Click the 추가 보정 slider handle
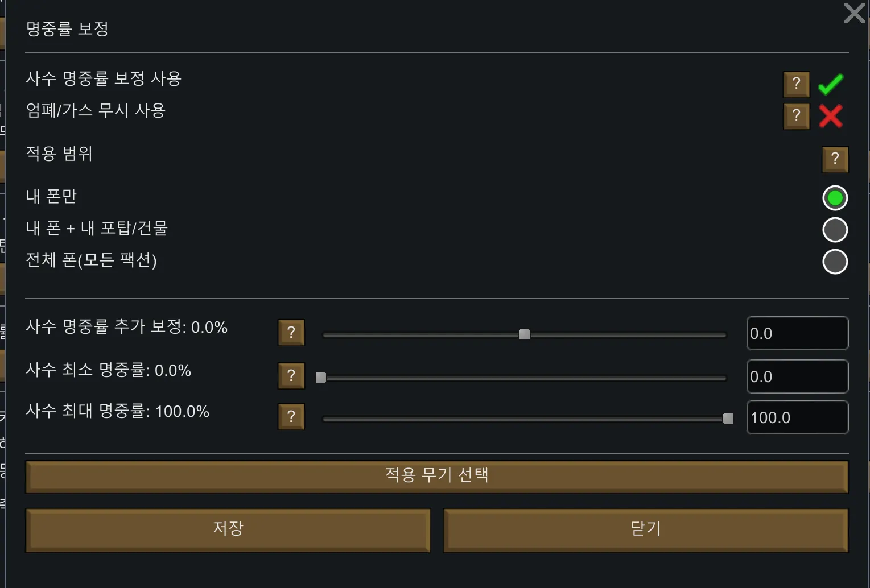Image resolution: width=870 pixels, height=588 pixels. click(x=525, y=334)
